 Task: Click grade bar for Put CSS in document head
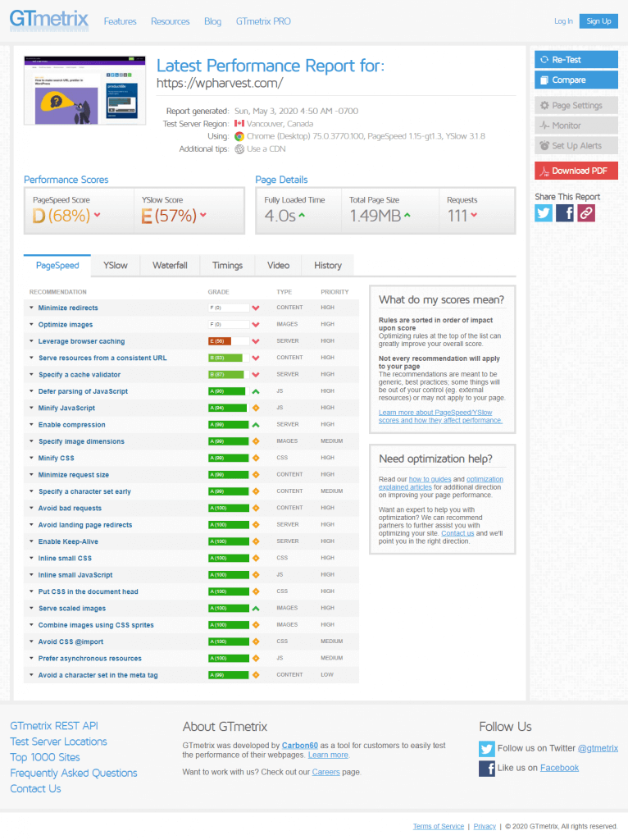[x=229, y=592]
